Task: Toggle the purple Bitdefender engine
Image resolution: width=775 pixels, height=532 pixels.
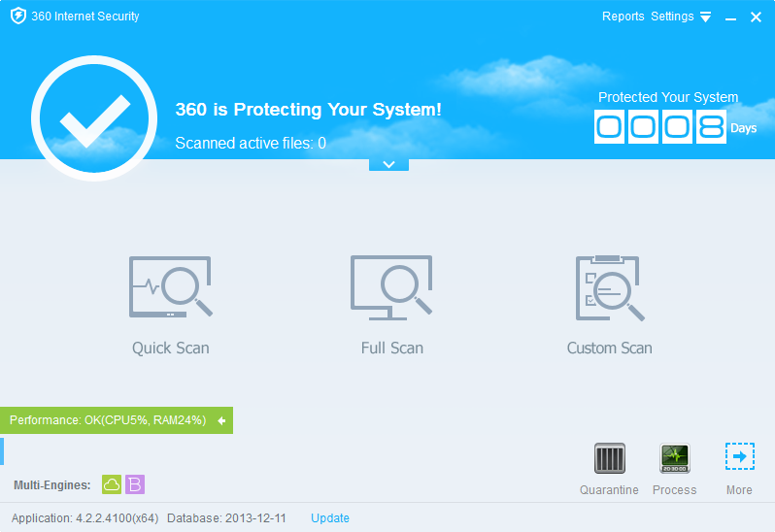Action: (135, 484)
